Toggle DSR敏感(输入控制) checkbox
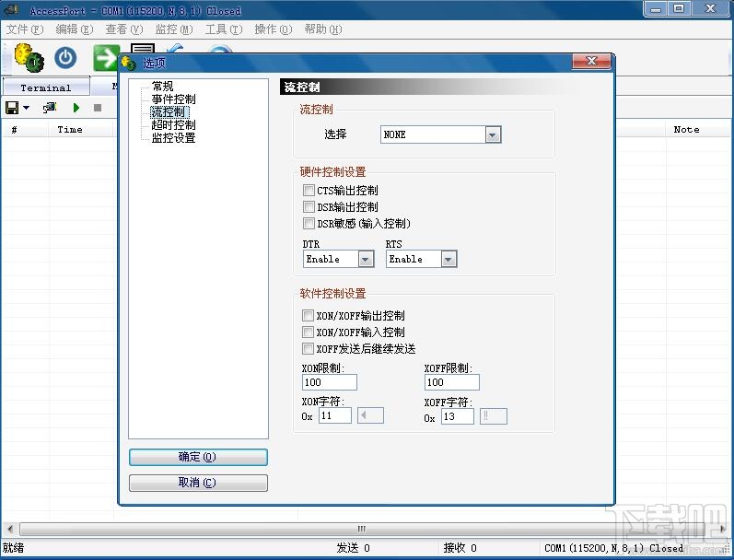The height and width of the screenshot is (560, 734). (x=309, y=223)
